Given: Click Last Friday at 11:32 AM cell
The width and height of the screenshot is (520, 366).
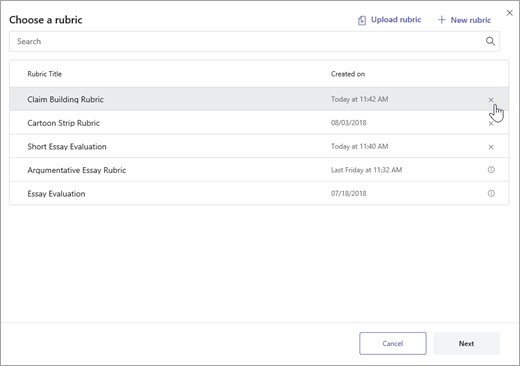Looking at the screenshot, I should point(366,170).
